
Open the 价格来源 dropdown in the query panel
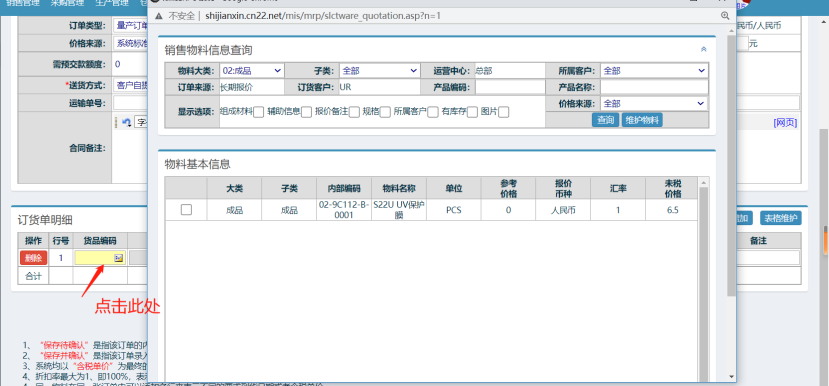[654, 104]
